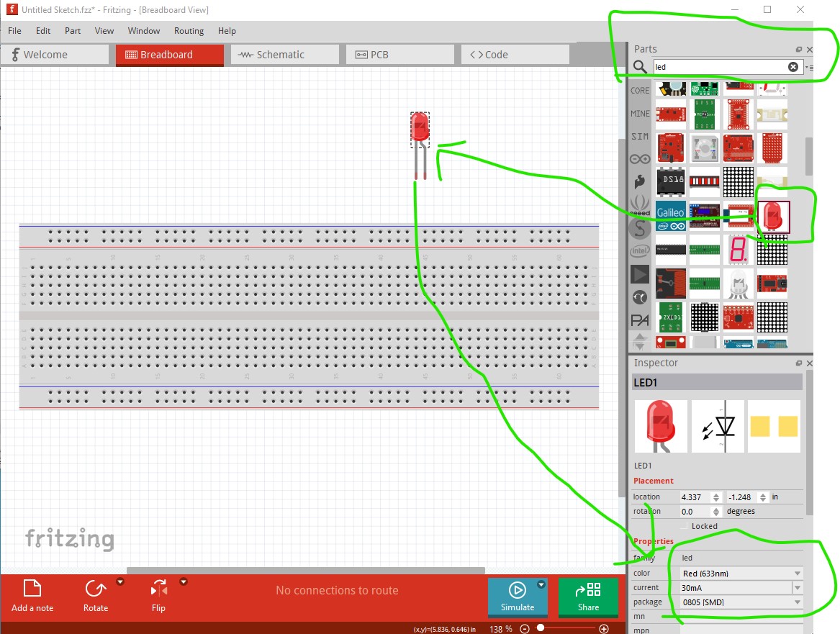Open the PA parts bin
This screenshot has height=634, width=840.
(x=640, y=320)
